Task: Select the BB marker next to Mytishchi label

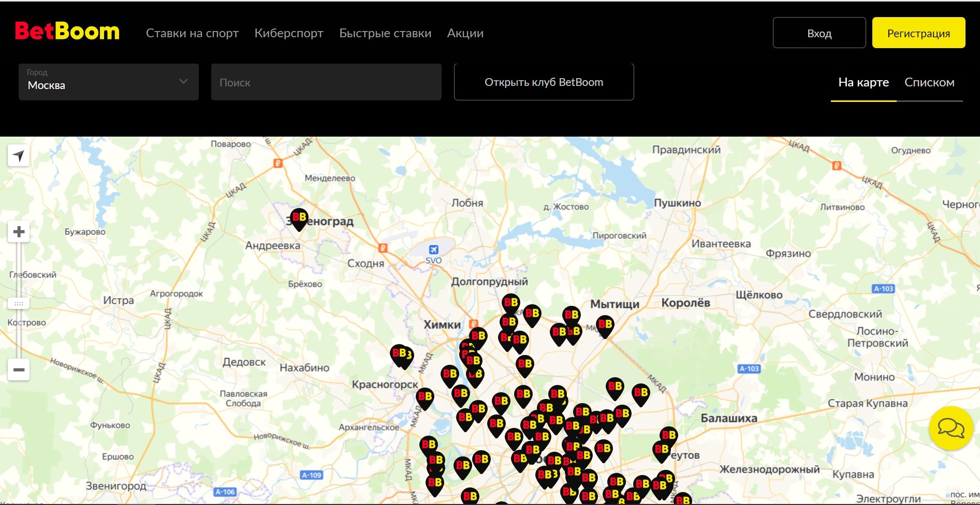Action: pyautogui.click(x=605, y=327)
